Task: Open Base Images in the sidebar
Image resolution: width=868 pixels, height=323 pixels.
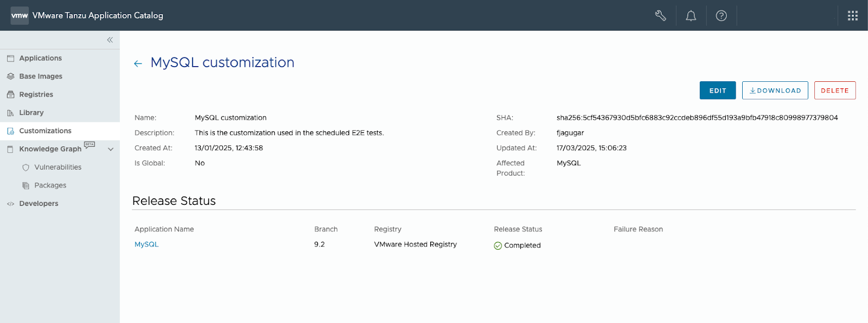Action: click(x=41, y=76)
